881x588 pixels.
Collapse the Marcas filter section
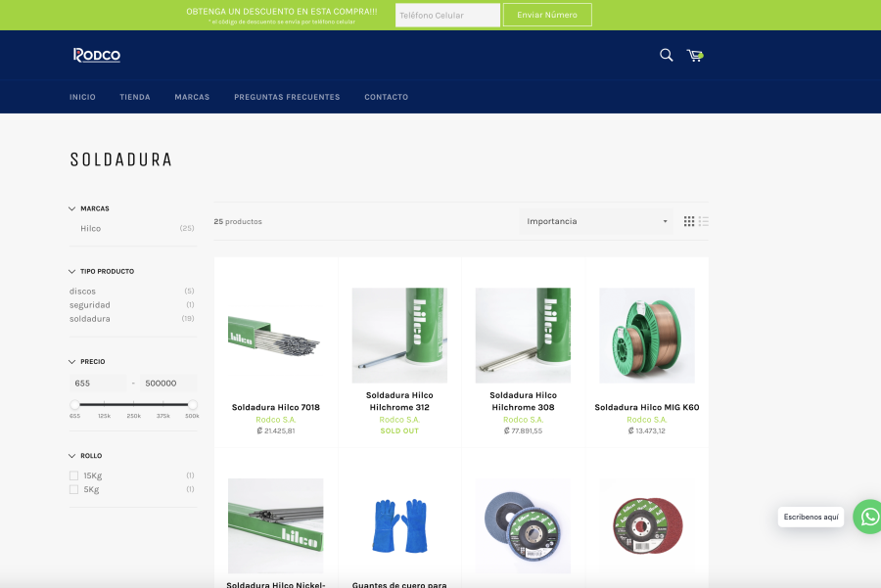89,208
